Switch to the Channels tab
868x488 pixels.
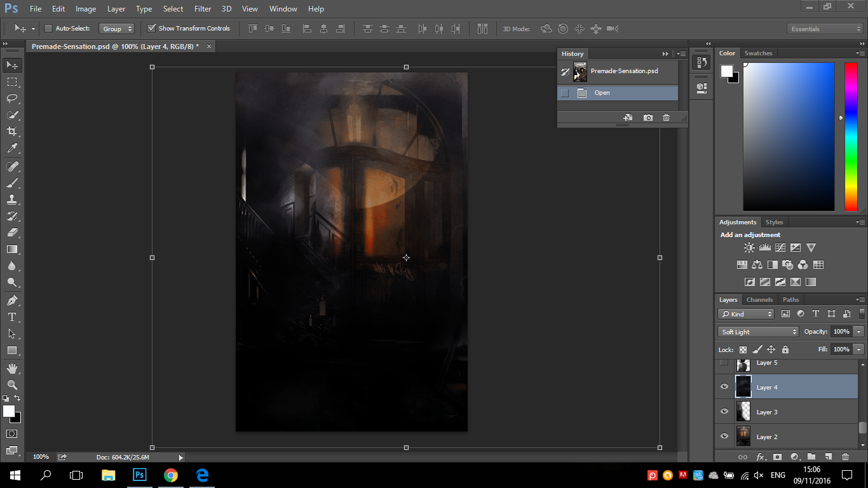(759, 300)
